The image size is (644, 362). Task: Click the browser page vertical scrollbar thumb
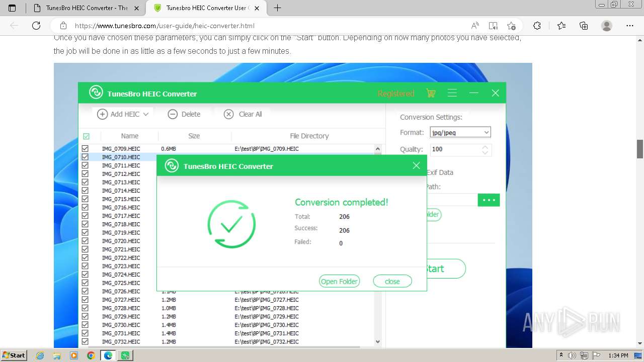pos(640,149)
